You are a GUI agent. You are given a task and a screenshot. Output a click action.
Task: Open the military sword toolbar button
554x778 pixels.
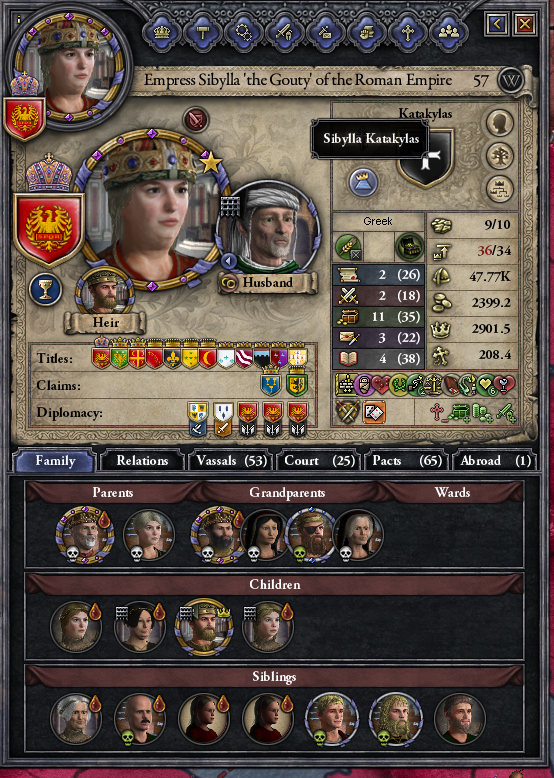pyautogui.click(x=284, y=33)
